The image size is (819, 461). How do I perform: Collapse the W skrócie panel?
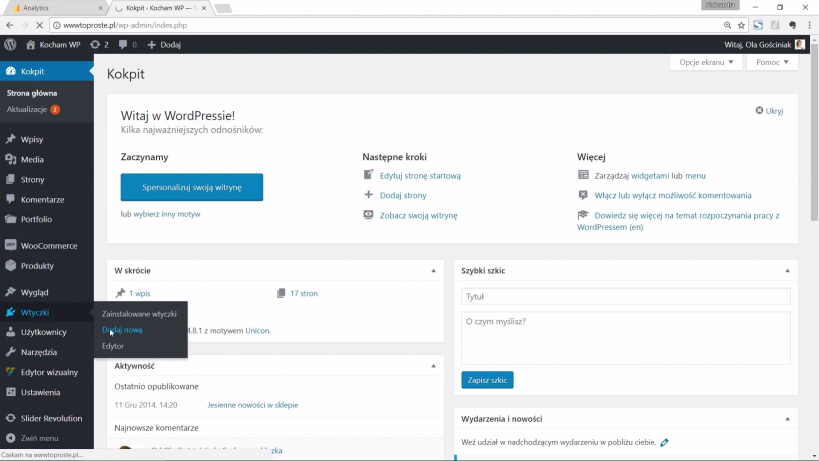[433, 270]
